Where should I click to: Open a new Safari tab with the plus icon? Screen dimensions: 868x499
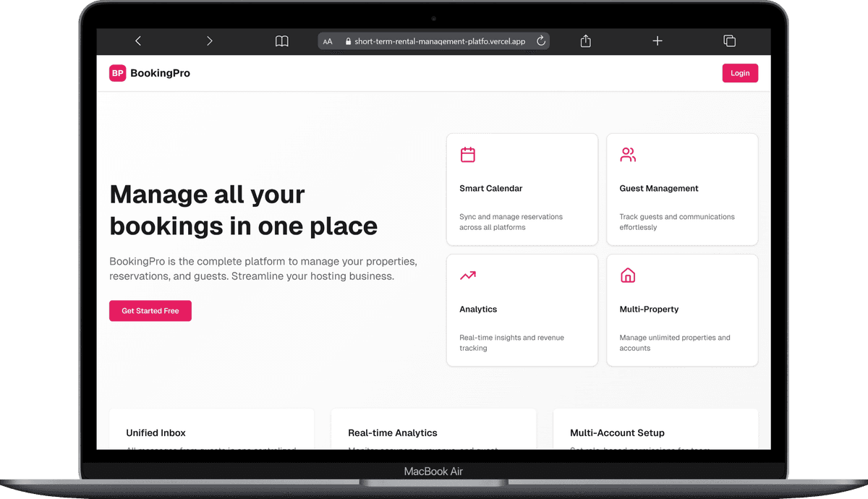[x=658, y=41]
